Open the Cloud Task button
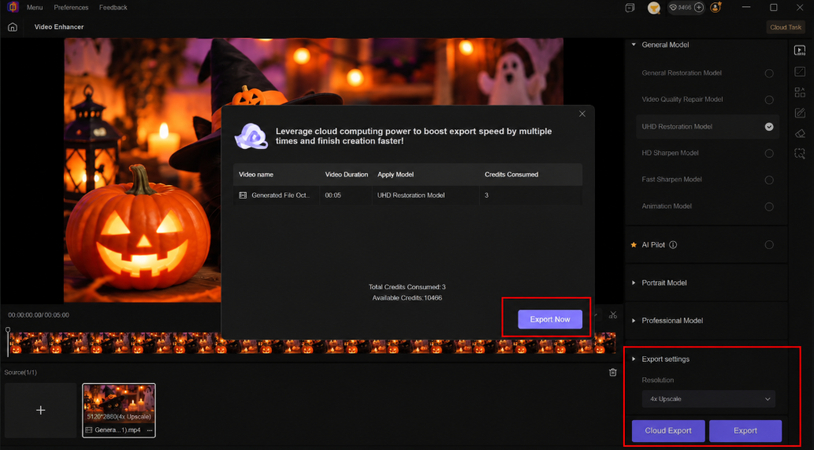Image resolution: width=814 pixels, height=450 pixels. coord(785,27)
